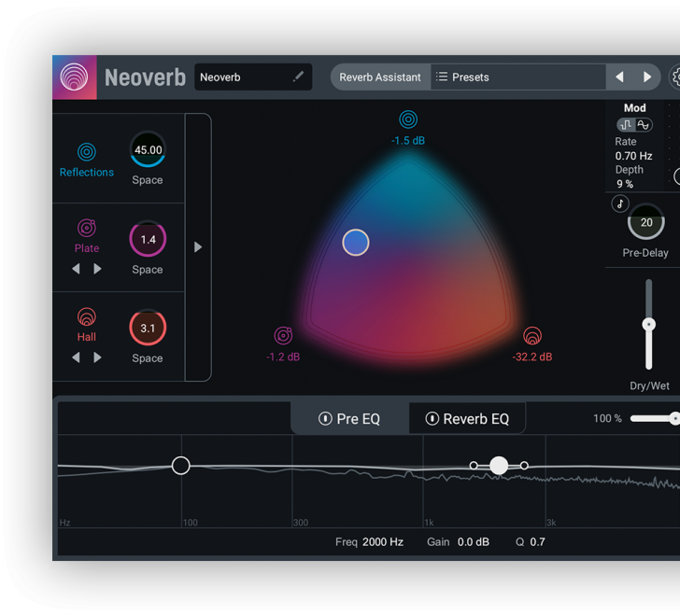Click left Q handle of EQ node

[x=474, y=465]
